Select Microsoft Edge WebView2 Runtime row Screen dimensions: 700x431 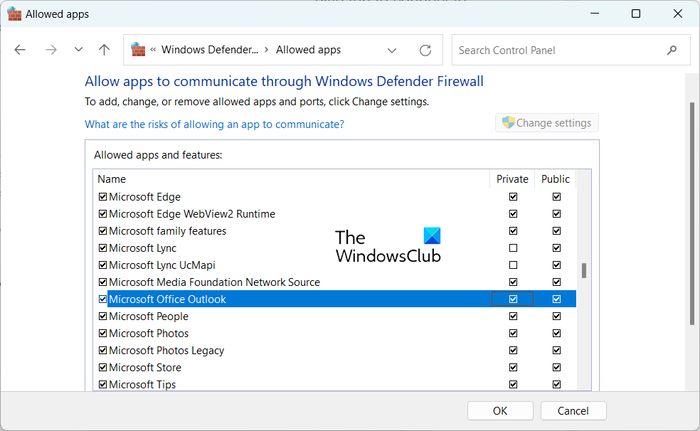point(192,214)
